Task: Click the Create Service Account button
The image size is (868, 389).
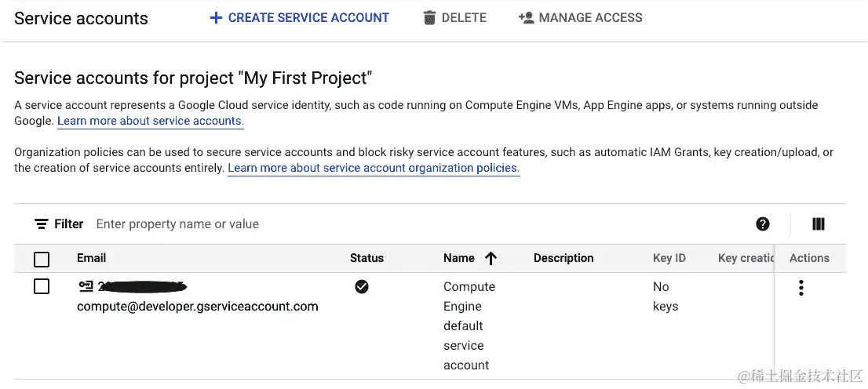Action: (x=300, y=18)
